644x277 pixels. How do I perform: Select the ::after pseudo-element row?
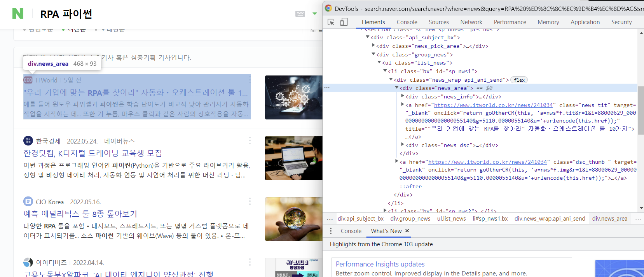[410, 186]
